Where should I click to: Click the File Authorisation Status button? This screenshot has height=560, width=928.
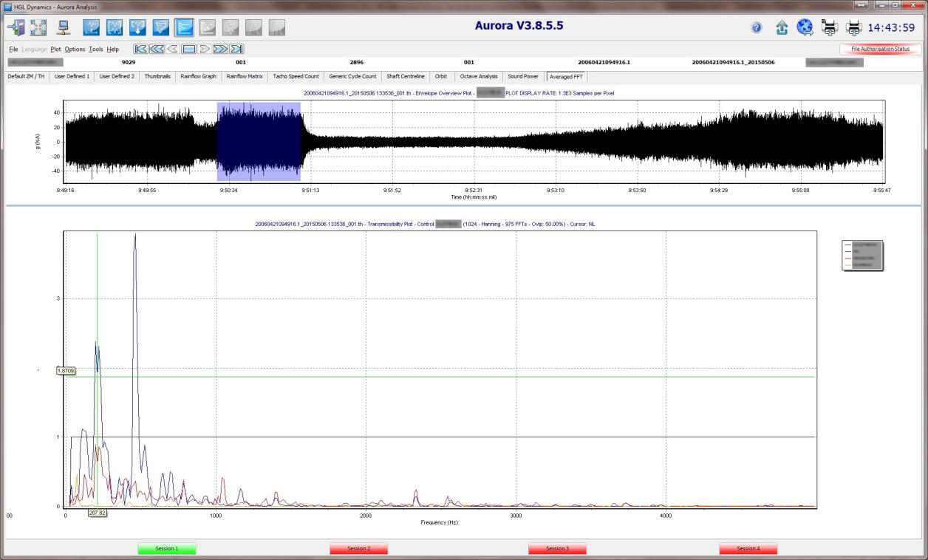(x=880, y=49)
